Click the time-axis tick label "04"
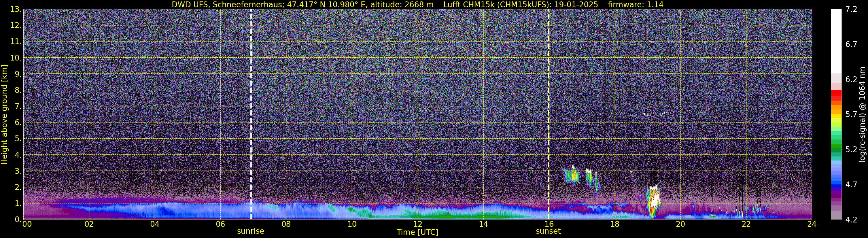 click(x=154, y=224)
